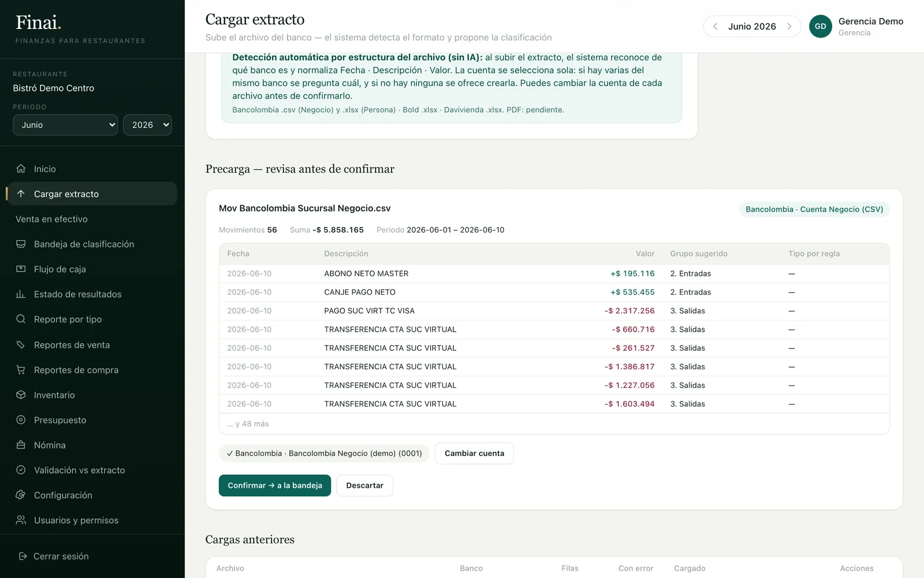Click the Descartar button

(364, 486)
